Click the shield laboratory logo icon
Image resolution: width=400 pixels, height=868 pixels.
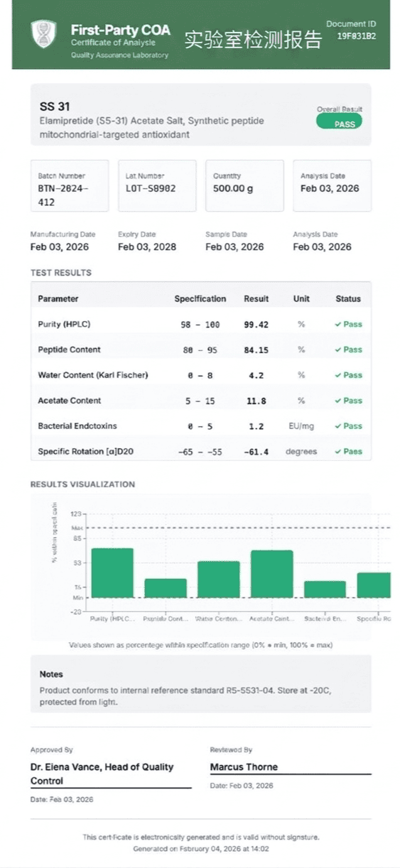coord(43,34)
